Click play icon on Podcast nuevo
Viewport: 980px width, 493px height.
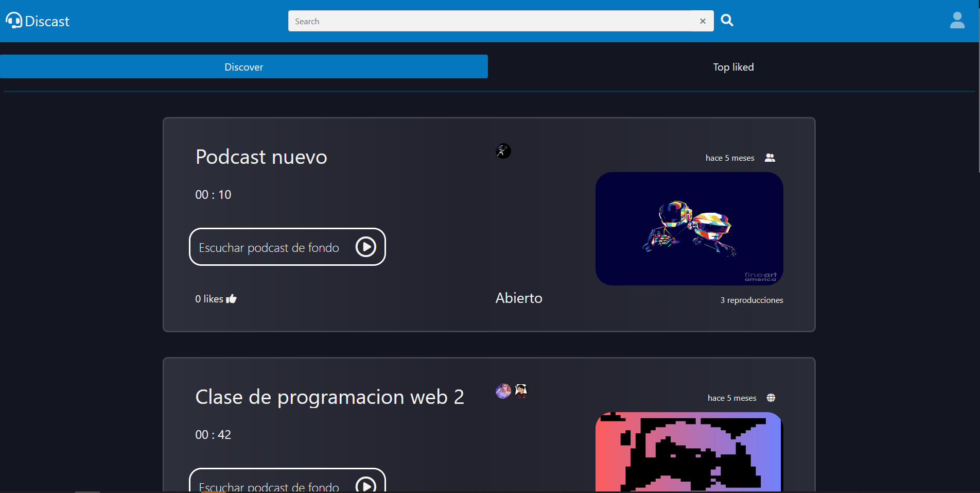pyautogui.click(x=365, y=247)
